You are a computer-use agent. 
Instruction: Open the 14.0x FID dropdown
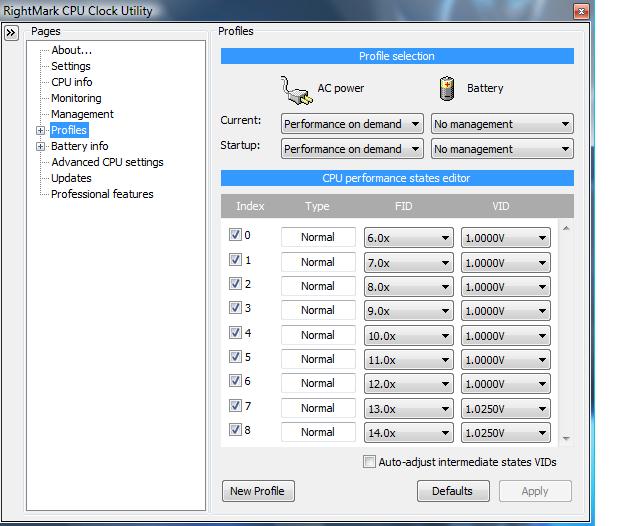409,433
